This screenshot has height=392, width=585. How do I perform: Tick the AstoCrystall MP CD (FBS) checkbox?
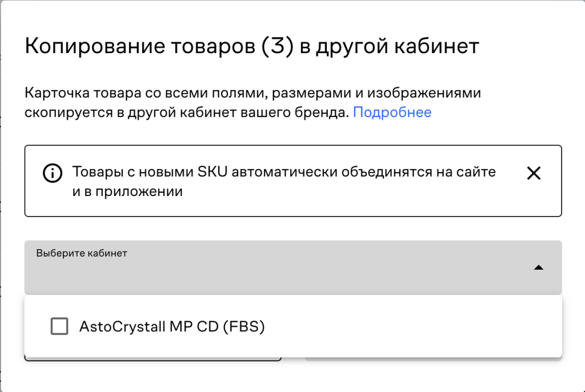(59, 326)
